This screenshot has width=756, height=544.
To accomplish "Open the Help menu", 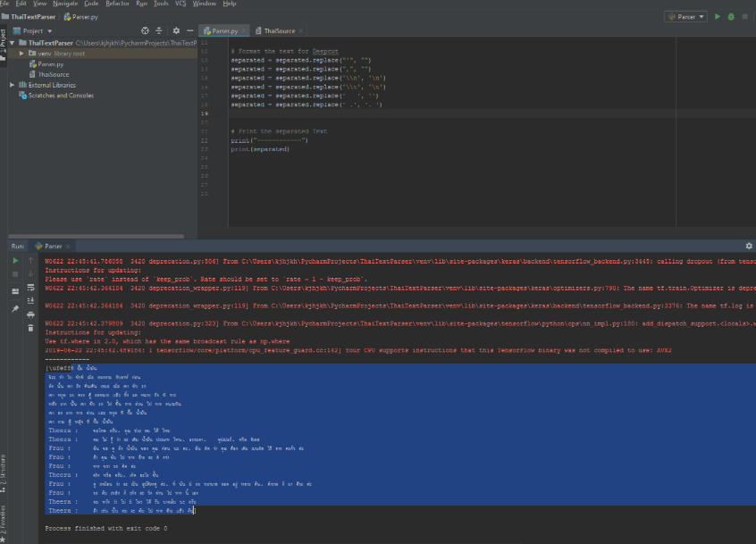I will (230, 4).
